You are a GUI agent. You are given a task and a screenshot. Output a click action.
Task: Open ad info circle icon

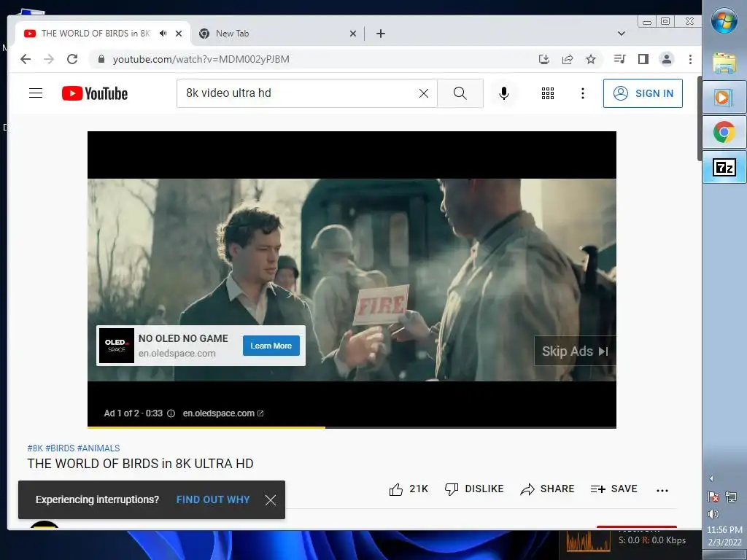click(171, 413)
